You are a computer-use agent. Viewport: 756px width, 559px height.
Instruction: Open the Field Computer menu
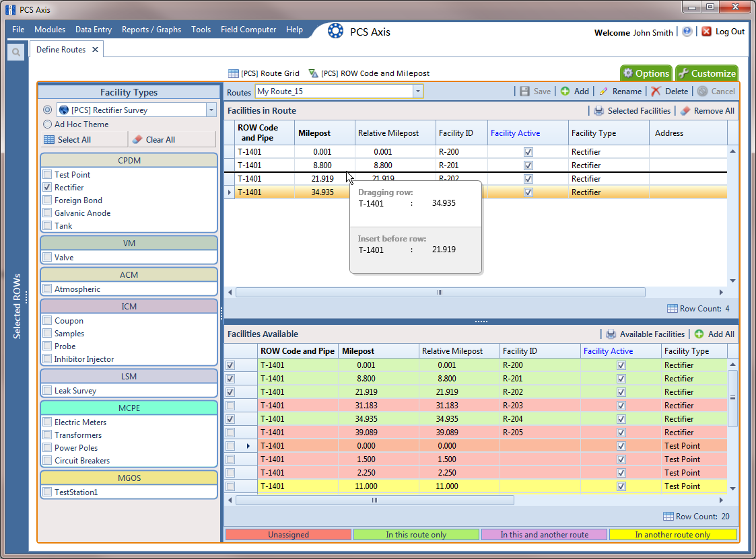[248, 30]
